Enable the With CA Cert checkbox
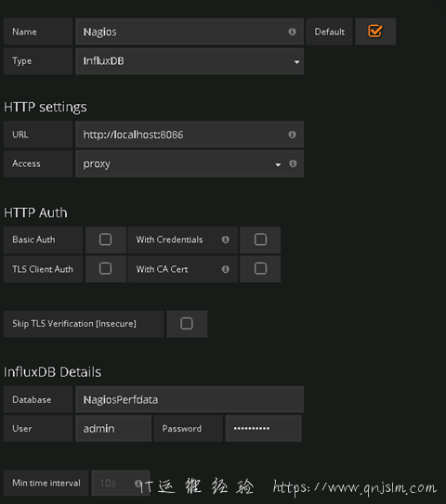 260,268
